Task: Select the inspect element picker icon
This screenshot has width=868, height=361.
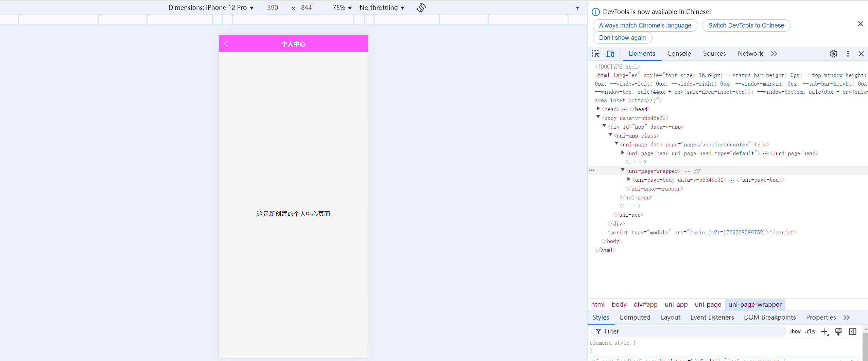Action: [596, 54]
